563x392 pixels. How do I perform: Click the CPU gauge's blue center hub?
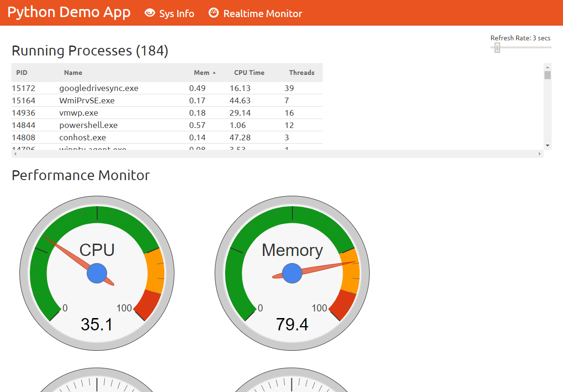click(x=97, y=273)
